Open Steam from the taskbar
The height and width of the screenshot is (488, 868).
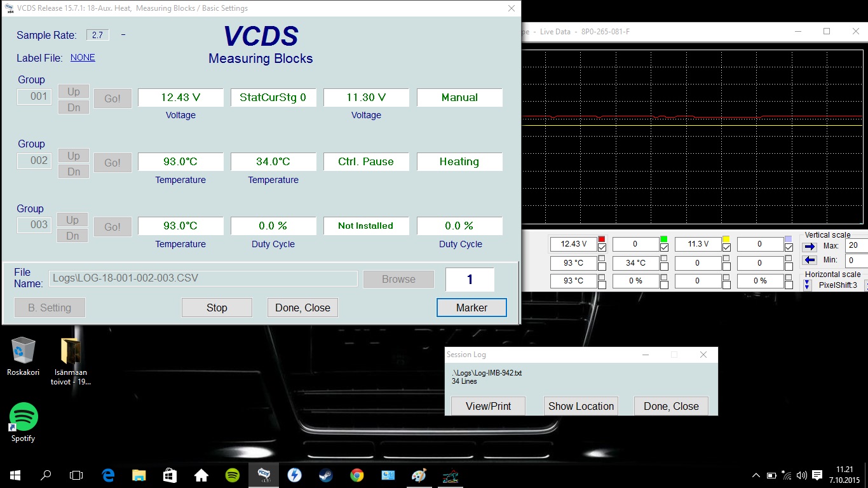pos(325,475)
